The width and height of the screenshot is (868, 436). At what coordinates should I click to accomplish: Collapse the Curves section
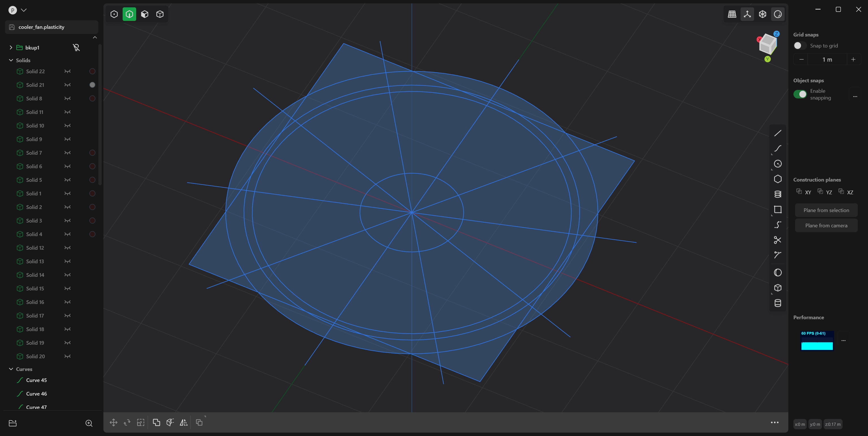pyautogui.click(x=11, y=369)
